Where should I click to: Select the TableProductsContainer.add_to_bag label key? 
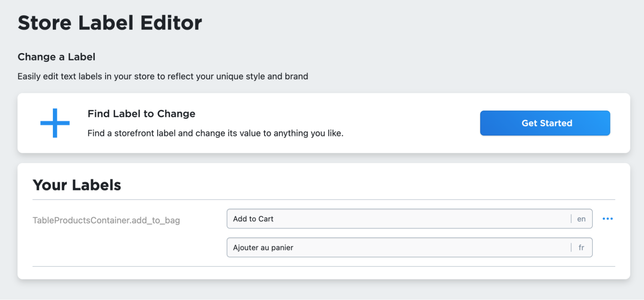pos(106,220)
